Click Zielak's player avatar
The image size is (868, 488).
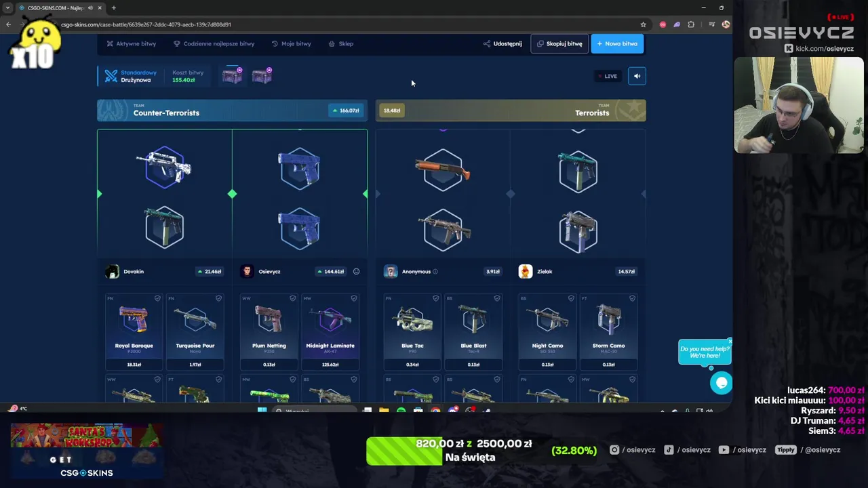click(x=526, y=272)
